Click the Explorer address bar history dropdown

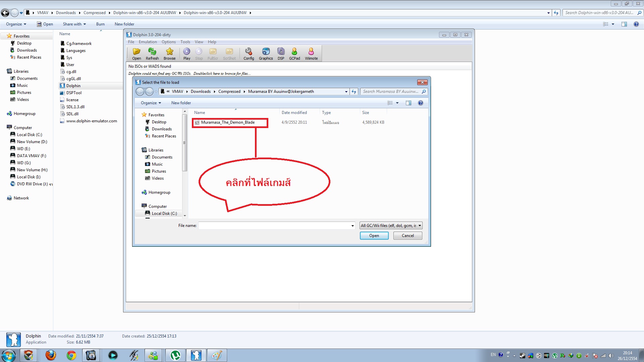(548, 13)
